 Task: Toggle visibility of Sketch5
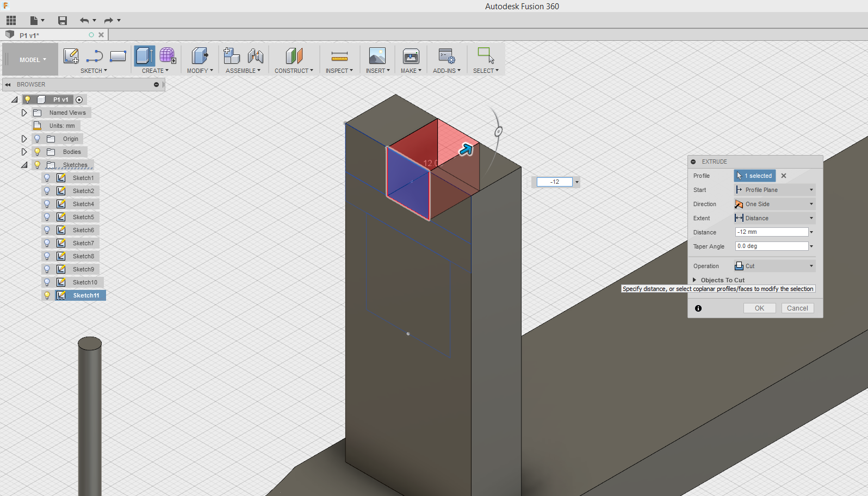(47, 217)
